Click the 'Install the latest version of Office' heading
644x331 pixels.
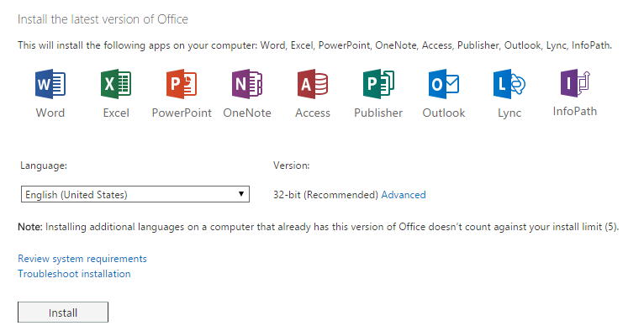(103, 19)
